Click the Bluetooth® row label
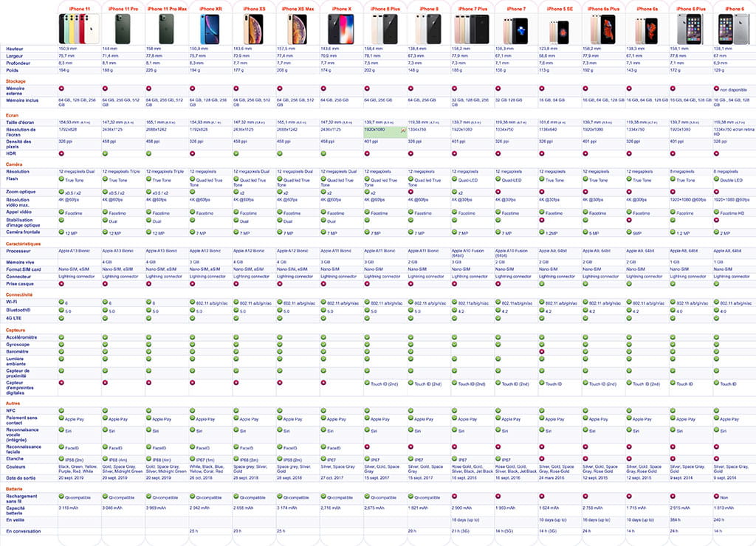The height and width of the screenshot is (546, 756). (18, 311)
